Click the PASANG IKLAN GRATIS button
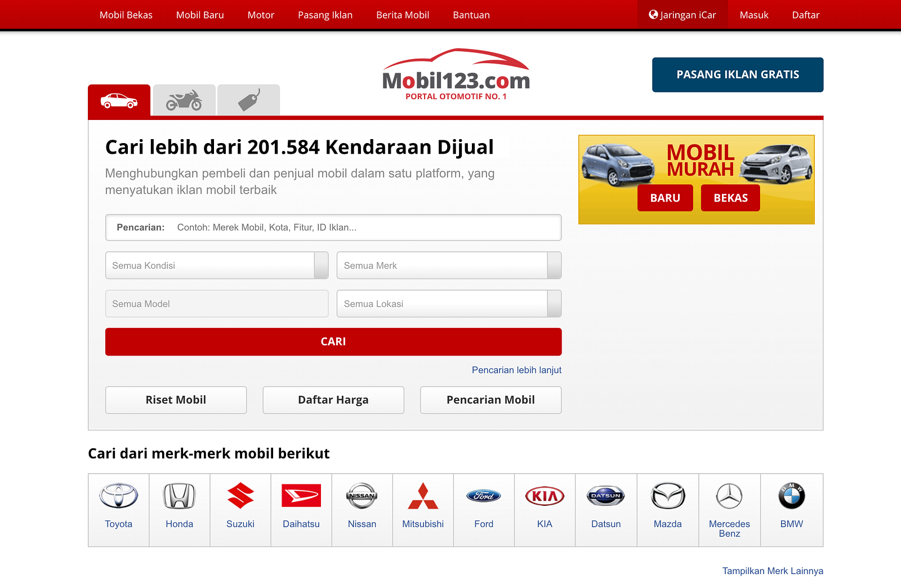Image resolution: width=901 pixels, height=588 pixels. (738, 74)
